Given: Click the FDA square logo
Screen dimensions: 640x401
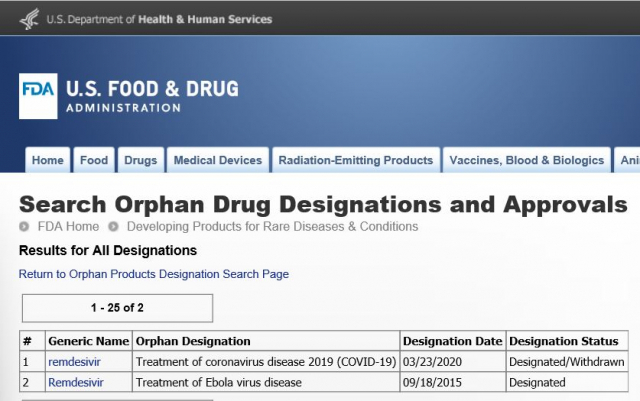Looking at the screenshot, I should [38, 96].
